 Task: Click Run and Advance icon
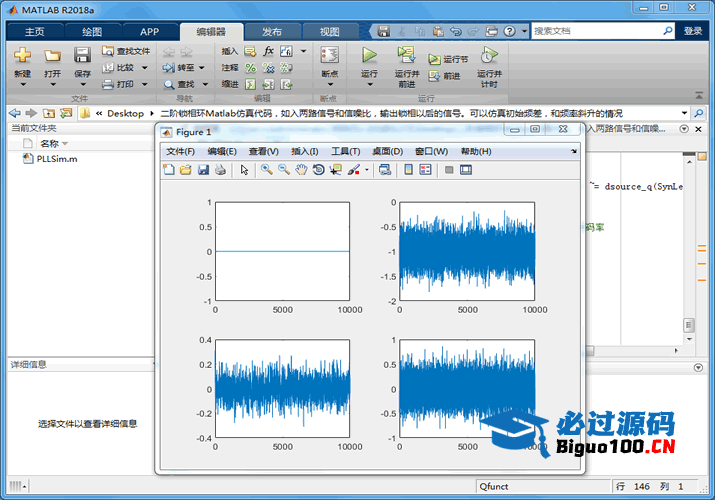point(406,55)
